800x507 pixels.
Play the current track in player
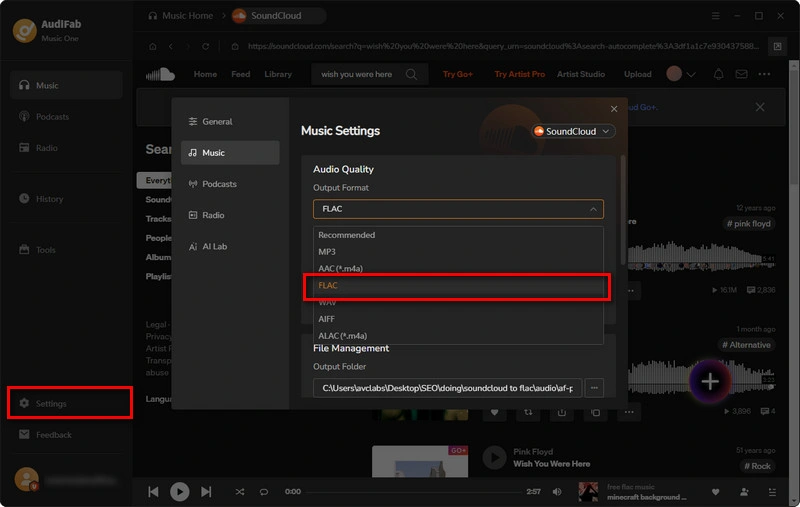(180, 492)
